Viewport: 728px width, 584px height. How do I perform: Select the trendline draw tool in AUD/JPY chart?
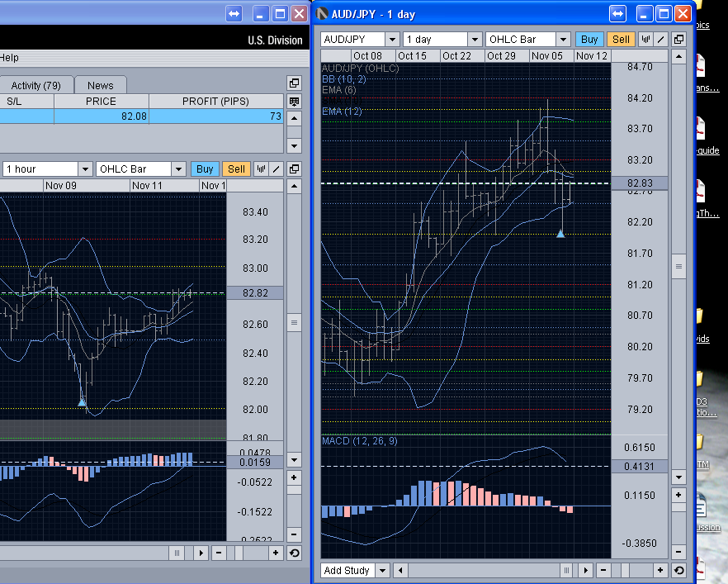point(660,39)
